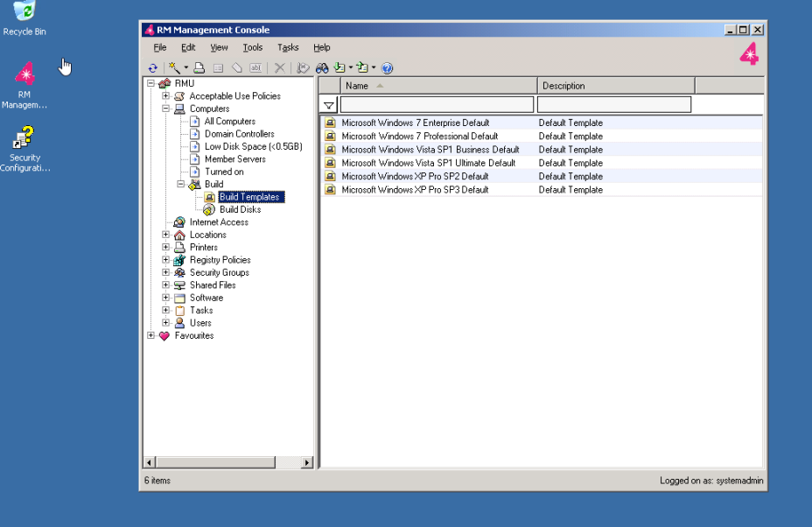
Task: Expand the Shared Files node
Action: [x=165, y=285]
